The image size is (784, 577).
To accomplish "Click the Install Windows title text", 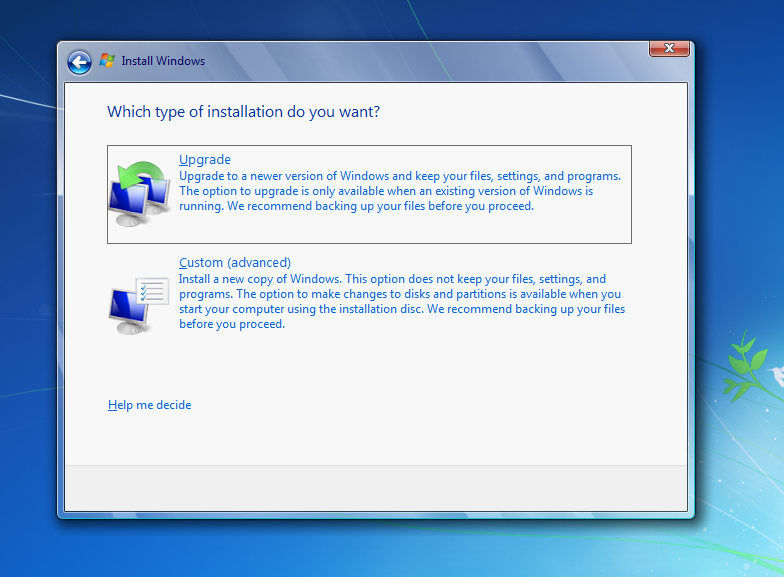I will tap(163, 61).
